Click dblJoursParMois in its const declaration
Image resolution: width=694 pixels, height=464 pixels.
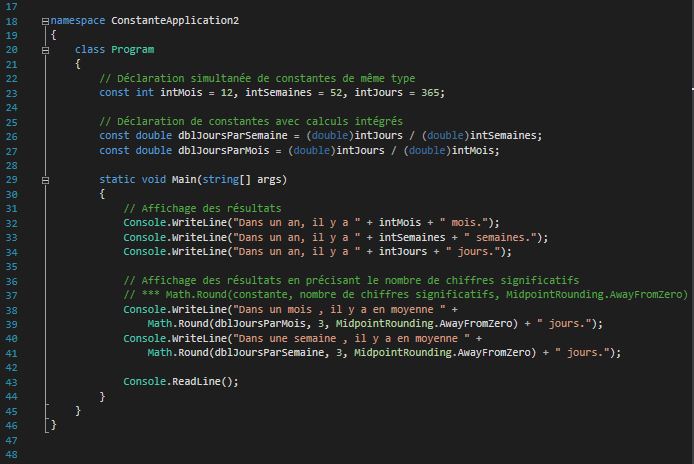(x=224, y=151)
